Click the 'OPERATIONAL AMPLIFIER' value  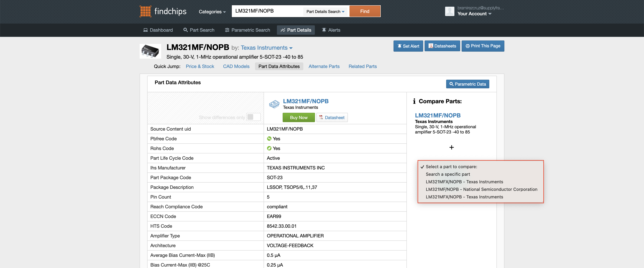(295, 236)
